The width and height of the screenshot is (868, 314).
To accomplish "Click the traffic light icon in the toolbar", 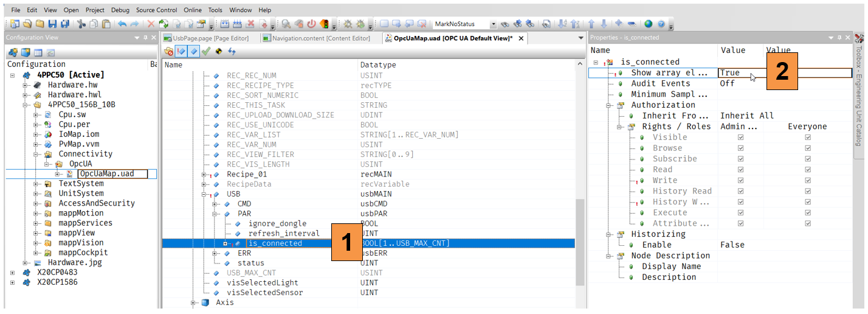I will [x=325, y=24].
